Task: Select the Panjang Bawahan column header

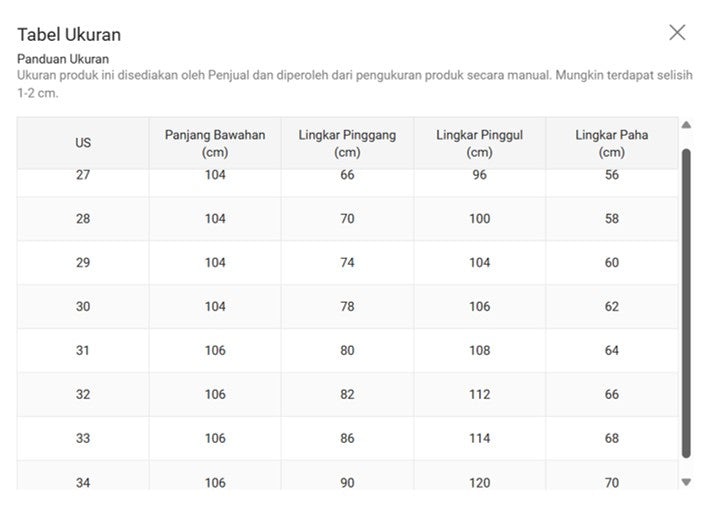Action: [x=215, y=143]
